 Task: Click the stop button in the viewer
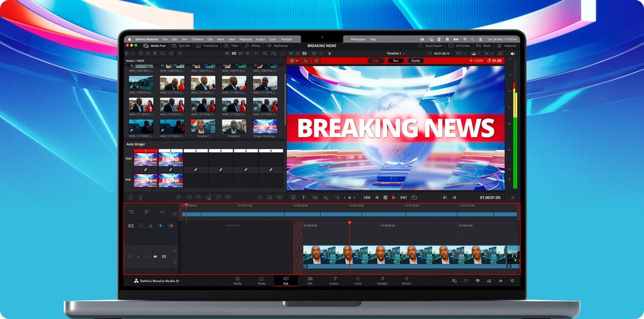385,197
